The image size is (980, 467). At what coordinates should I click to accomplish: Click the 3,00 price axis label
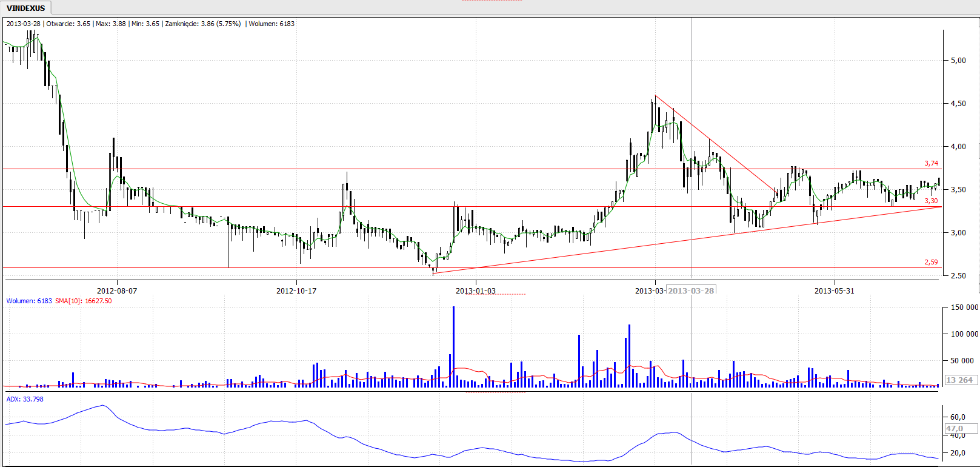pos(958,233)
